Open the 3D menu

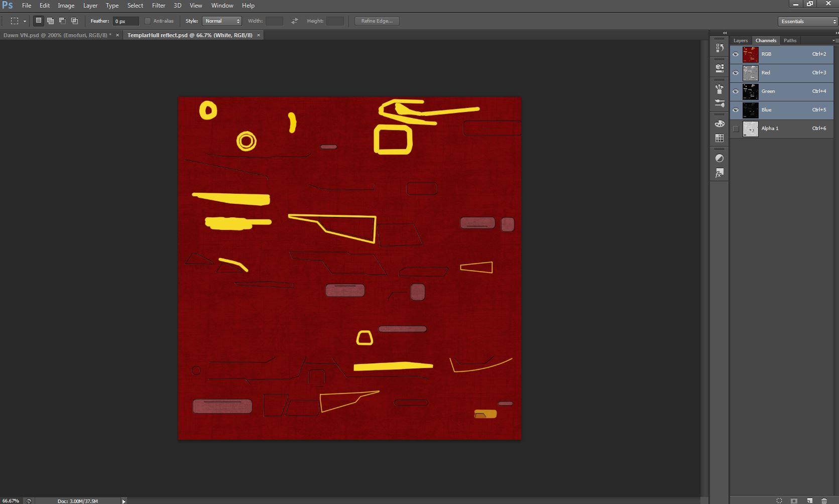(177, 6)
